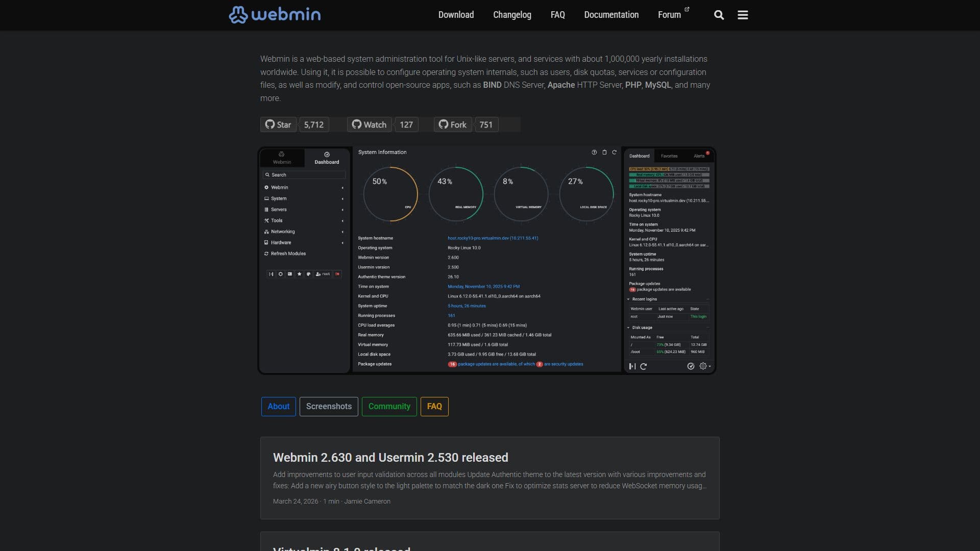
Task: Select the About tab button
Action: coord(278,407)
